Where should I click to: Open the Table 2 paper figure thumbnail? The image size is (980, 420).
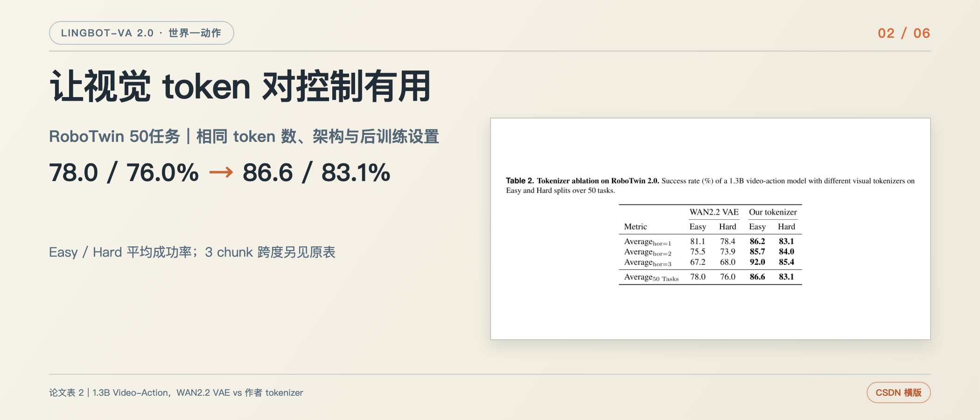(x=710, y=229)
